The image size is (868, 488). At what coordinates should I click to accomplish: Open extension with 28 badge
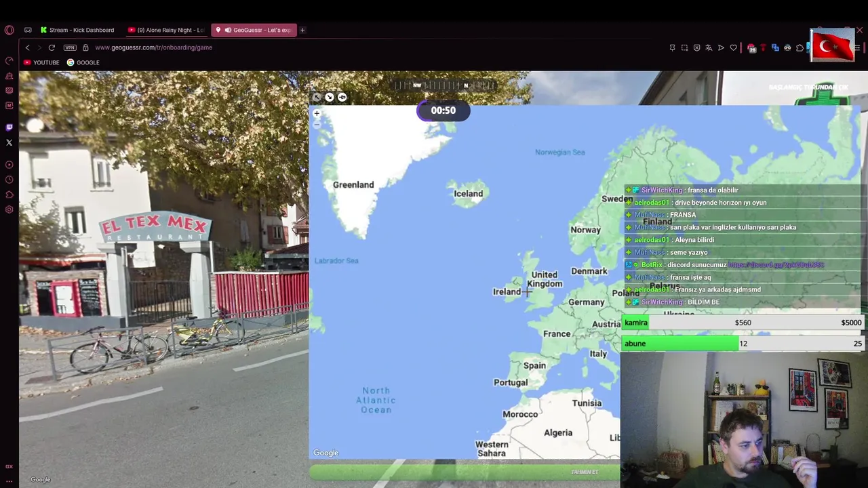(751, 47)
